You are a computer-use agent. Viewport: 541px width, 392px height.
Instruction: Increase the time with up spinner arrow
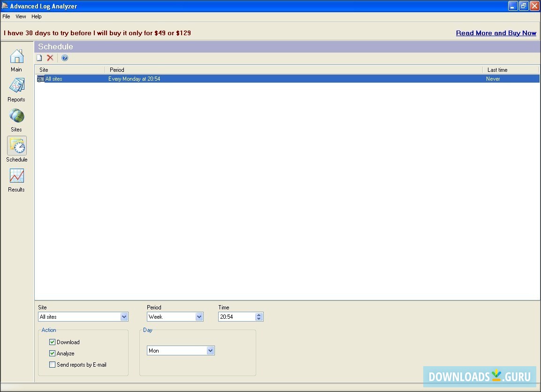pyautogui.click(x=259, y=315)
